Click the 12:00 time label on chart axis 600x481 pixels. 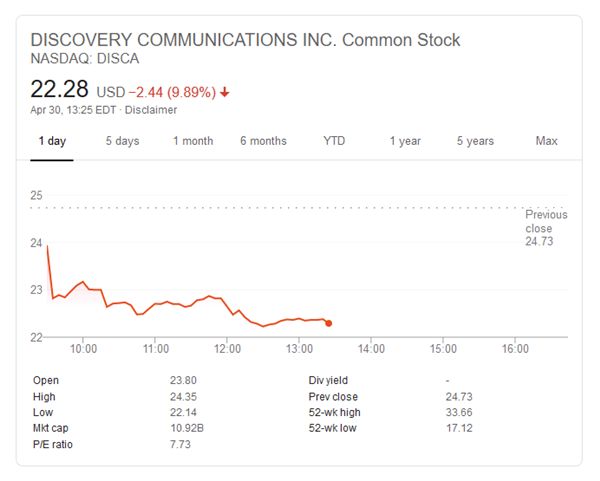pos(227,349)
